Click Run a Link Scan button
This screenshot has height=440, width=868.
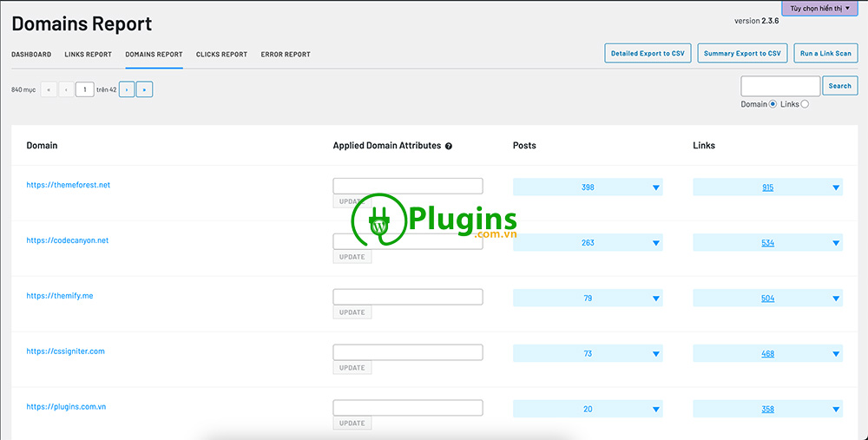pyautogui.click(x=825, y=54)
